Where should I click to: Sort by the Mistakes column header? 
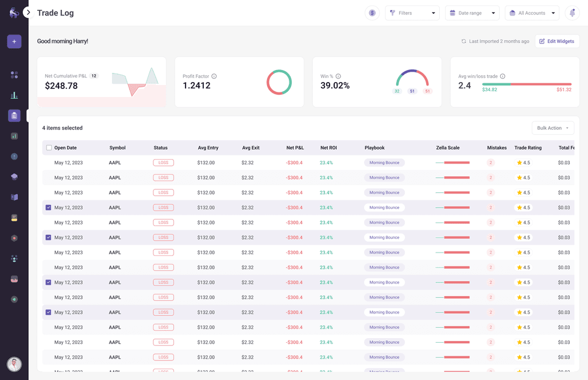(497, 148)
